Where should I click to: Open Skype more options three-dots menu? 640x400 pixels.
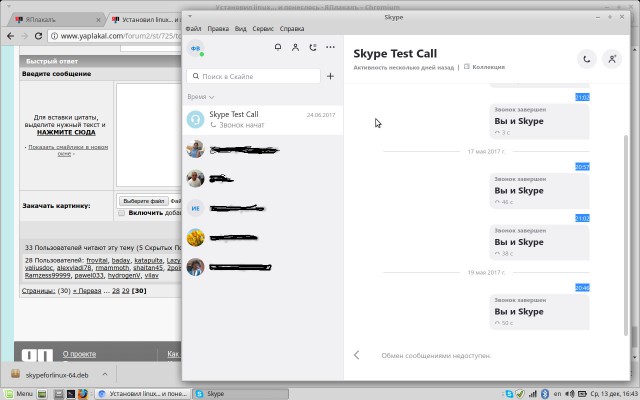coord(330,47)
